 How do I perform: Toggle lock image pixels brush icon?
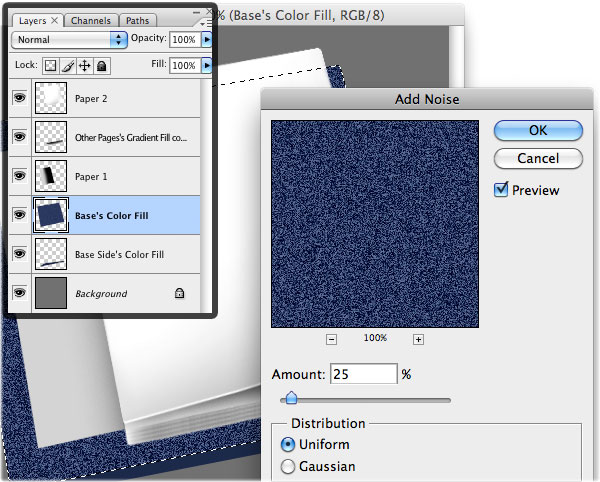pos(68,66)
